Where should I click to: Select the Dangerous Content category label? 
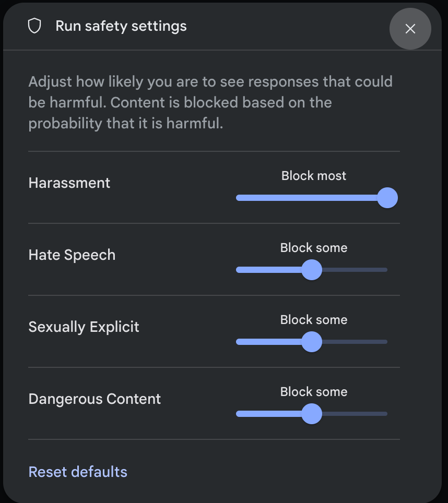[x=95, y=399]
